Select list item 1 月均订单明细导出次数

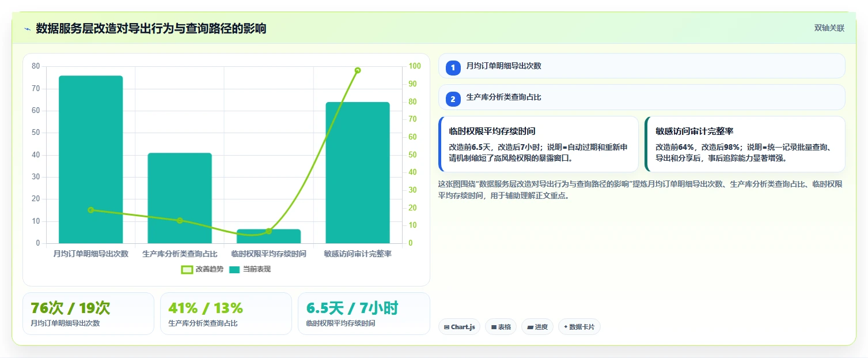click(642, 66)
